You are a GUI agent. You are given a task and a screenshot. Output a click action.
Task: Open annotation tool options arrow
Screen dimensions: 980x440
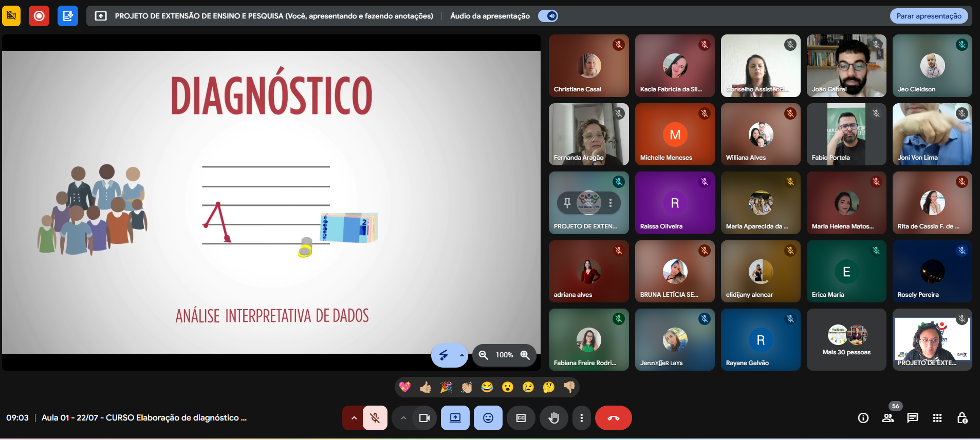coord(461,355)
